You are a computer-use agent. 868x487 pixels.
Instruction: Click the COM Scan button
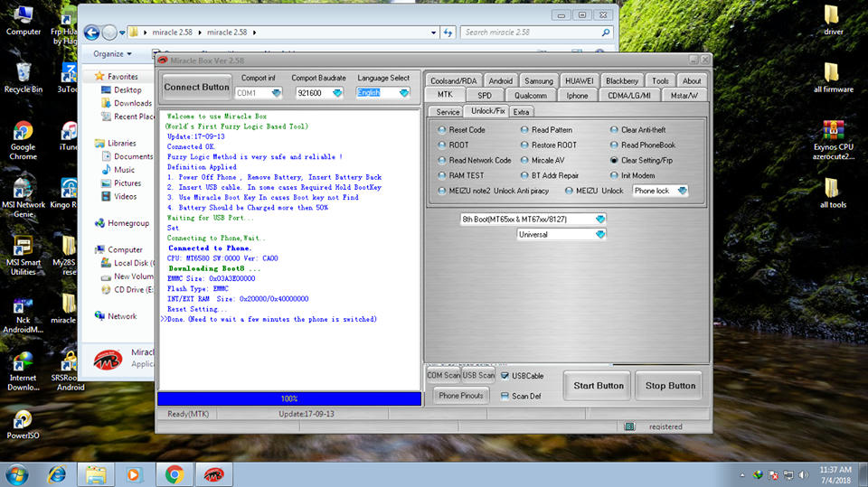(443, 375)
